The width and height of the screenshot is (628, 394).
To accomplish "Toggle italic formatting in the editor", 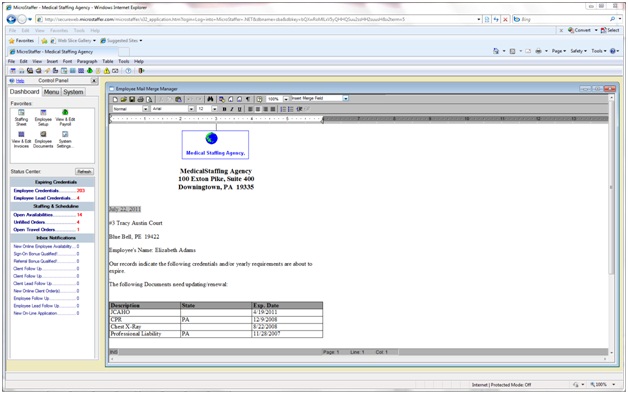I will [231, 109].
